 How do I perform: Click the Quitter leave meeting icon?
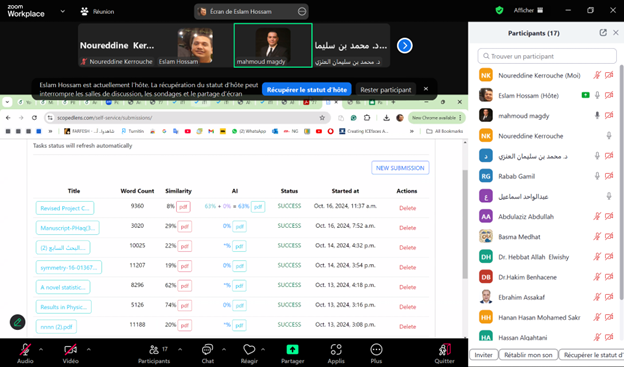(x=445, y=349)
